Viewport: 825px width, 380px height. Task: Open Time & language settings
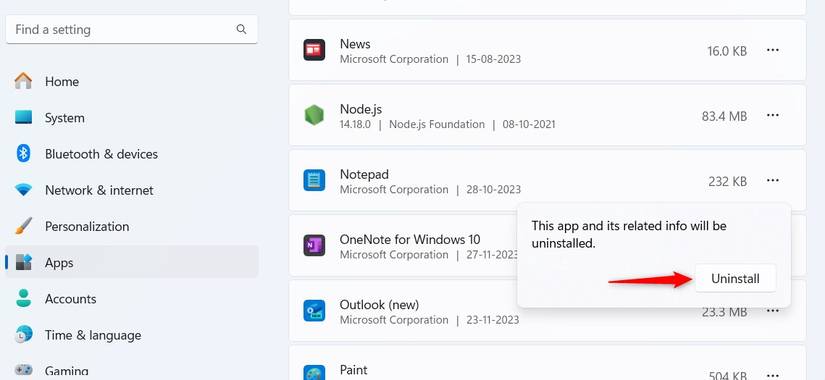tap(132, 335)
